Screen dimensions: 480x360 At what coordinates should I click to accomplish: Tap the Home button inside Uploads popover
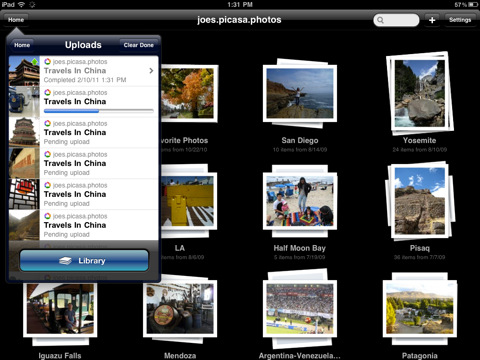tap(22, 45)
